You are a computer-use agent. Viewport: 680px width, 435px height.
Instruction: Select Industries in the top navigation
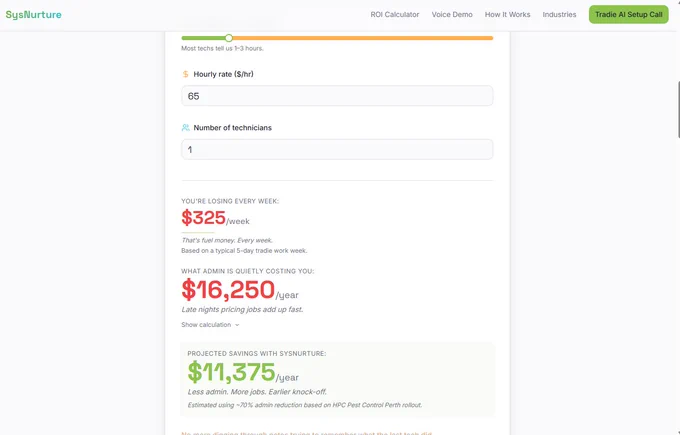[x=559, y=14]
